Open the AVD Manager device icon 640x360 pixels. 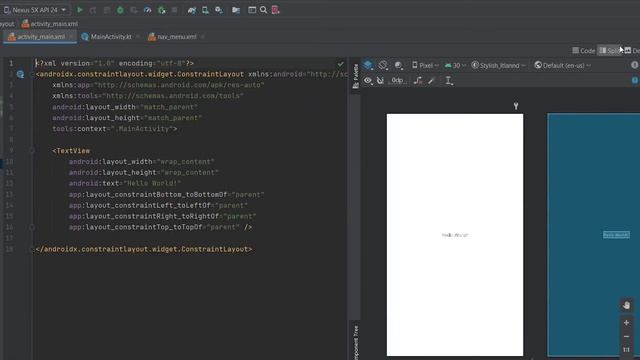pos(205,10)
